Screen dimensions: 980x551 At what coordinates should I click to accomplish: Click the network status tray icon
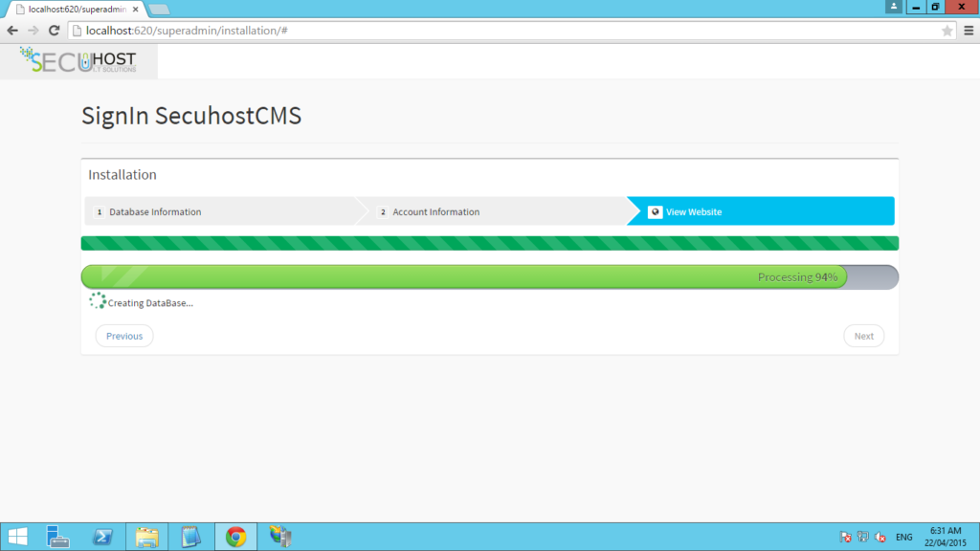coord(863,537)
